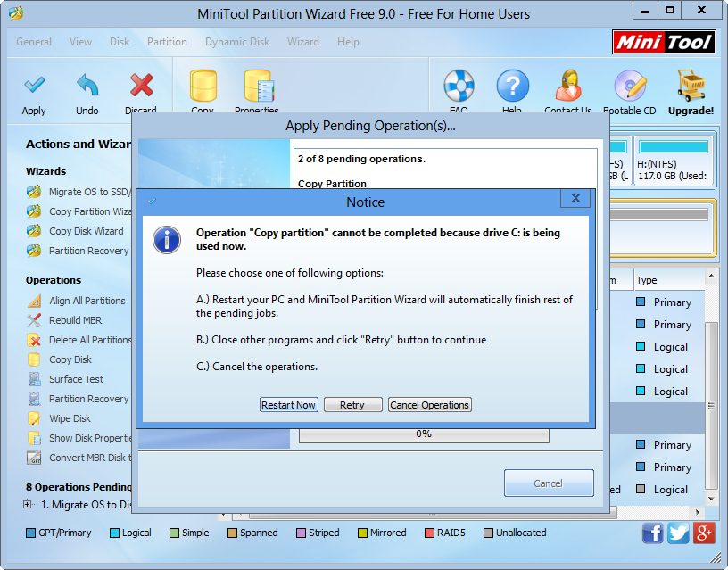Click the Rebuild MBR tools icon
Screen dimensions: 728x570
point(34,320)
